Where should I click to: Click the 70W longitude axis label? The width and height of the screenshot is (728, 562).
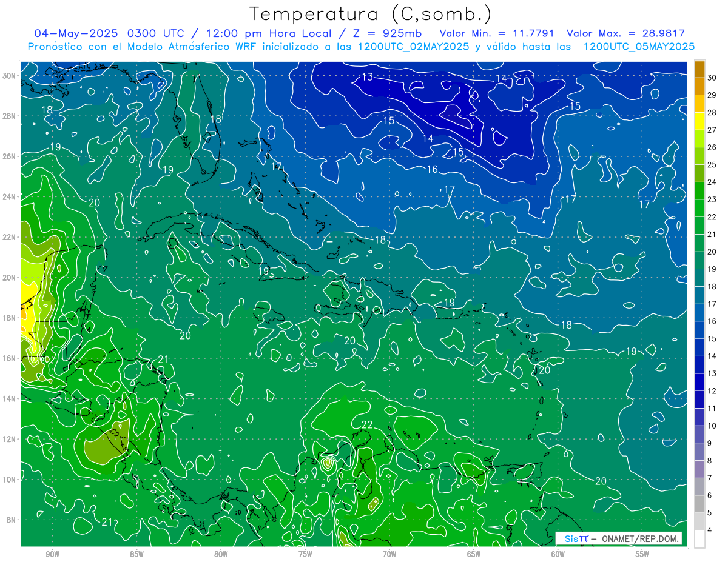389,554
